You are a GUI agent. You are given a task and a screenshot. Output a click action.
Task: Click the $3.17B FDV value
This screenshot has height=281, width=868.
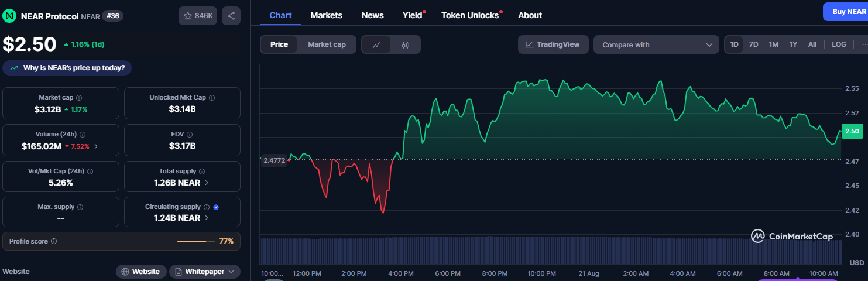(x=182, y=146)
